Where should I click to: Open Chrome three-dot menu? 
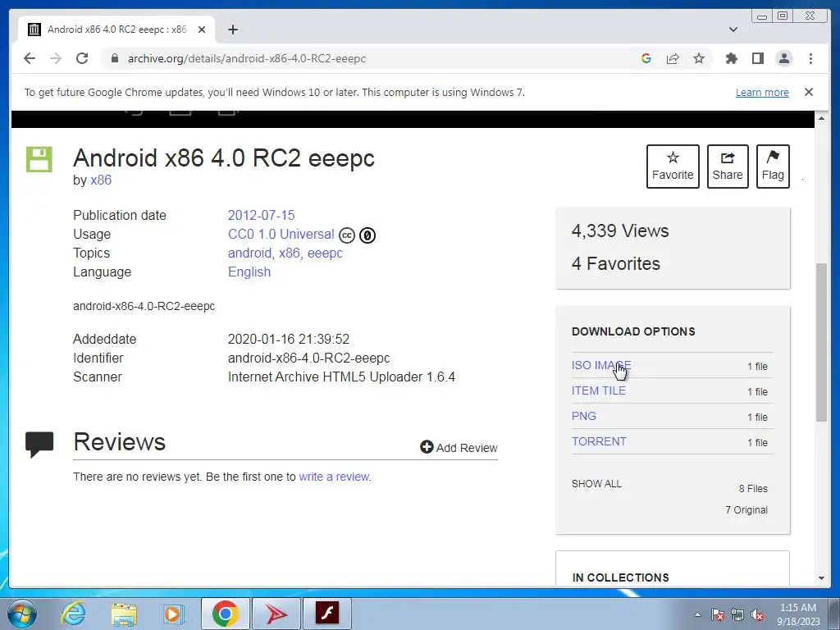tap(810, 58)
